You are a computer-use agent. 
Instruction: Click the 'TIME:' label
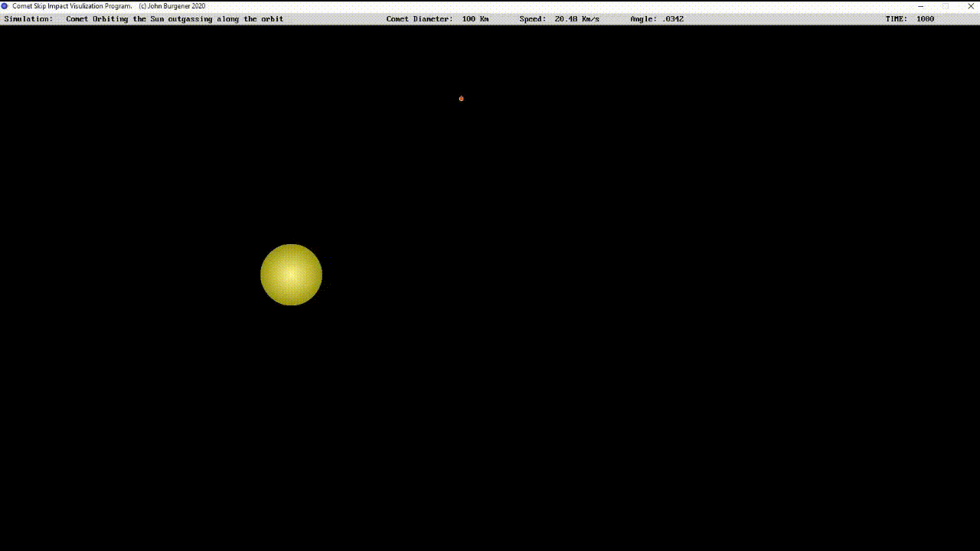pos(896,19)
